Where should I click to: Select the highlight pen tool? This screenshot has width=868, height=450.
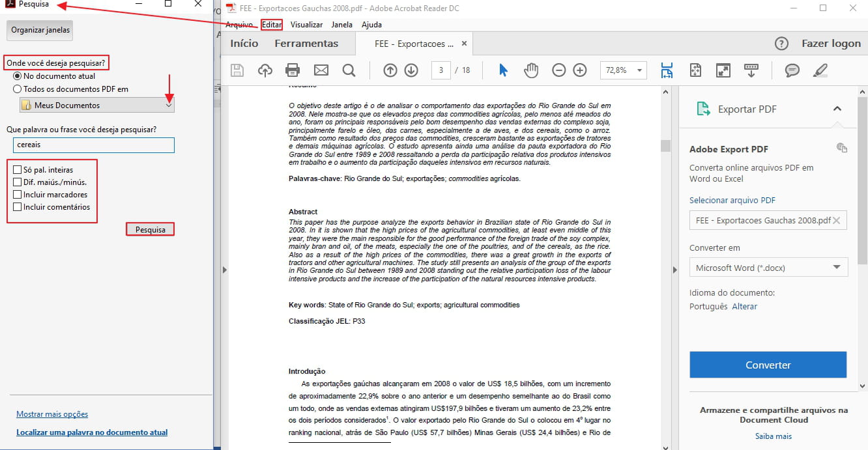820,70
